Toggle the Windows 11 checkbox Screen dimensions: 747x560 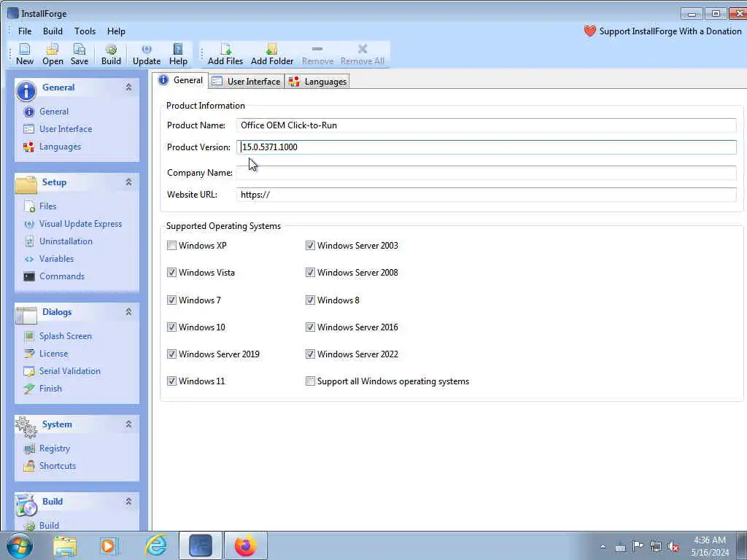pos(171,381)
